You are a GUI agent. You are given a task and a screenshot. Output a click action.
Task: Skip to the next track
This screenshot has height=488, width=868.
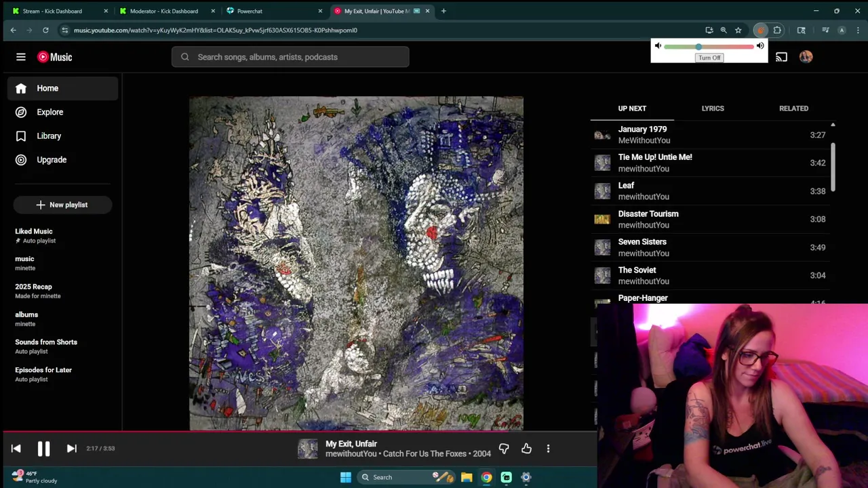pos(71,449)
